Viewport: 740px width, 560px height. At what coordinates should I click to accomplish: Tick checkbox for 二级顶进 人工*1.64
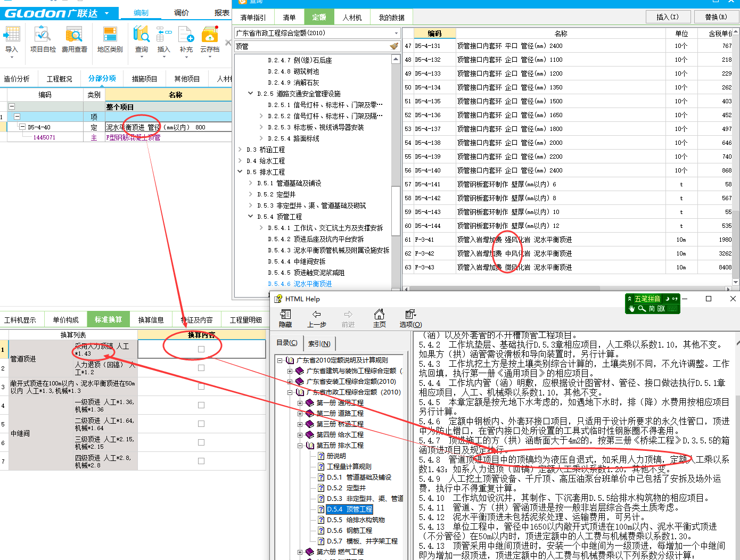coord(201,424)
